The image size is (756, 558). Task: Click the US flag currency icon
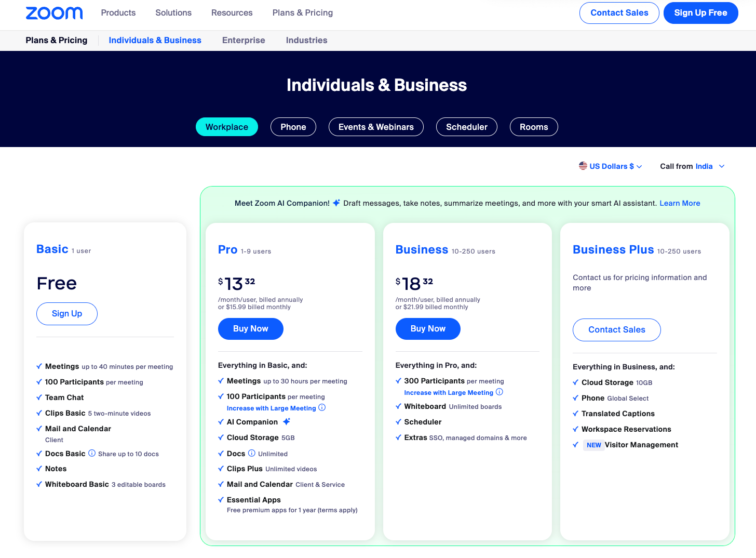point(583,166)
